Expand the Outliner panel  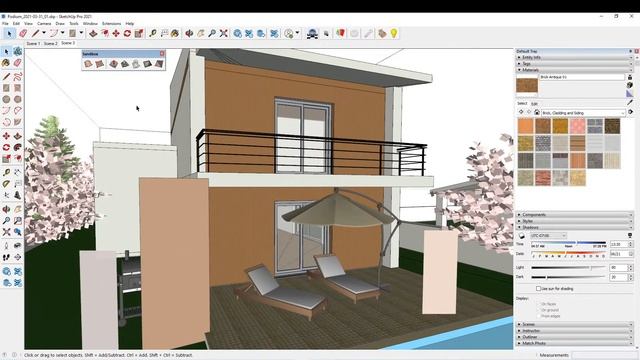point(575,337)
